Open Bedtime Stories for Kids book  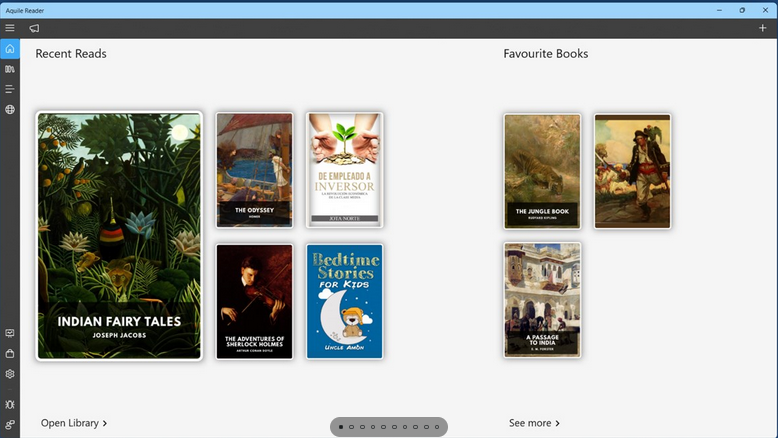coord(344,302)
